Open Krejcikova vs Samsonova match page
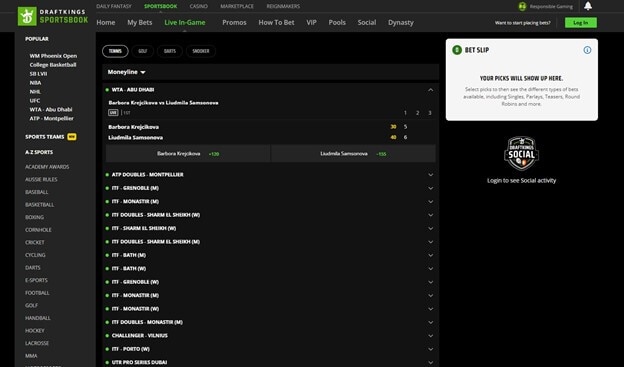This screenshot has width=624, height=367. pos(163,103)
